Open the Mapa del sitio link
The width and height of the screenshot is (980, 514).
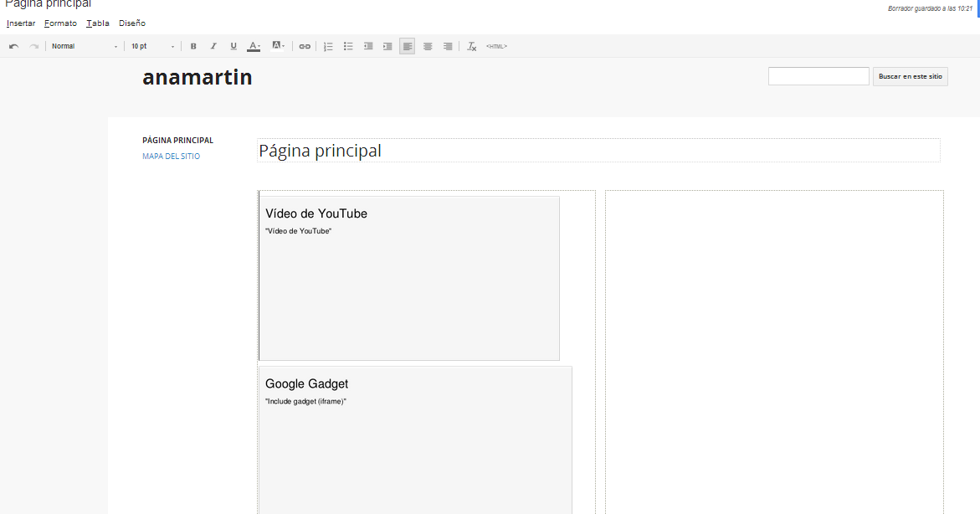171,157
